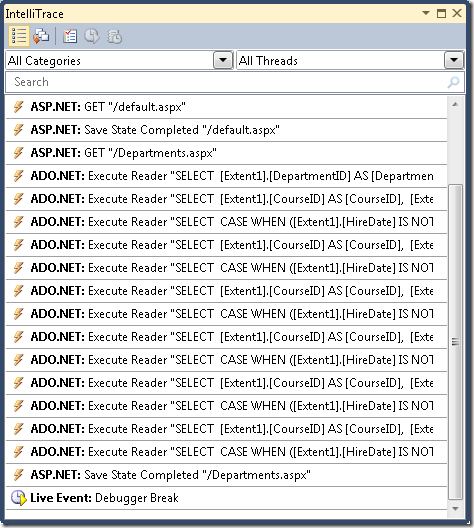Viewport: 474px width, 528px height.
Task: Select the Live Event Debugger Break entry
Action: [x=226, y=498]
